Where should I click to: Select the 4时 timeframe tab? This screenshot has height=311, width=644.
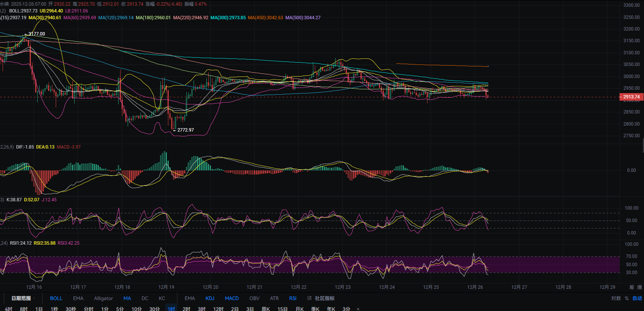[x=9, y=309]
